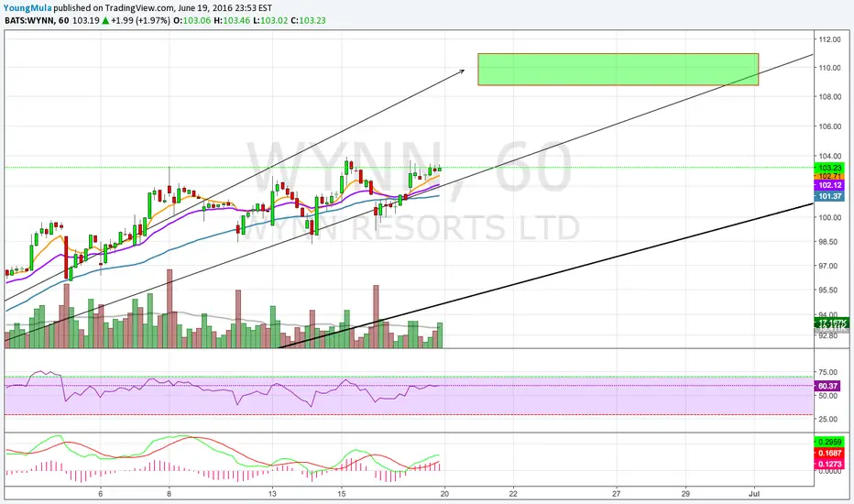Select the blue 101.37 moving average tag

(x=829, y=196)
